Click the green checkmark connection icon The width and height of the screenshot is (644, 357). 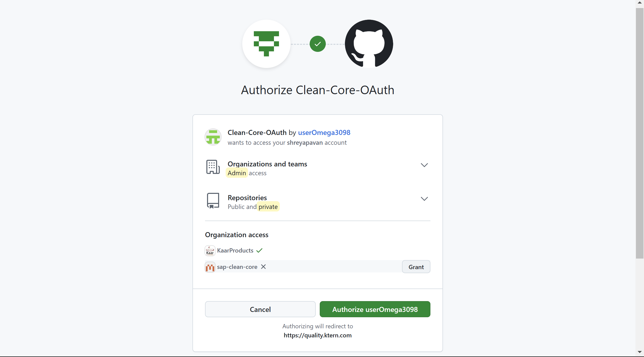click(x=317, y=44)
